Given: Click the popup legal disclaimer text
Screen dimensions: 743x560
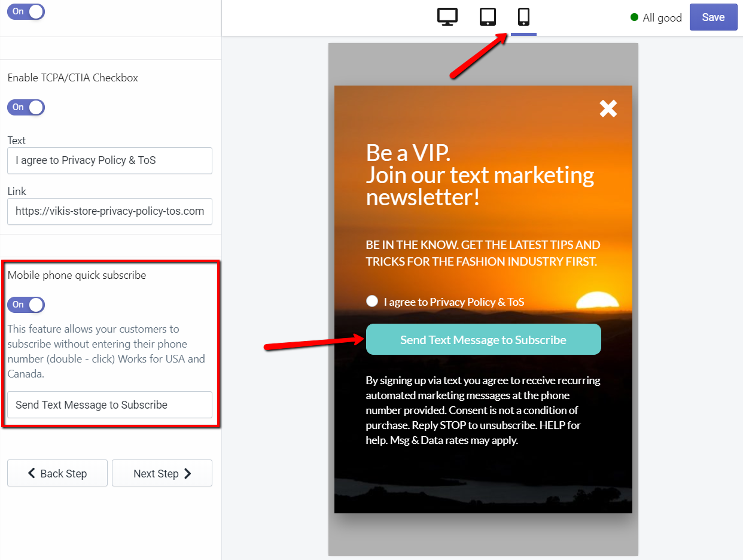Looking at the screenshot, I should 483,410.
